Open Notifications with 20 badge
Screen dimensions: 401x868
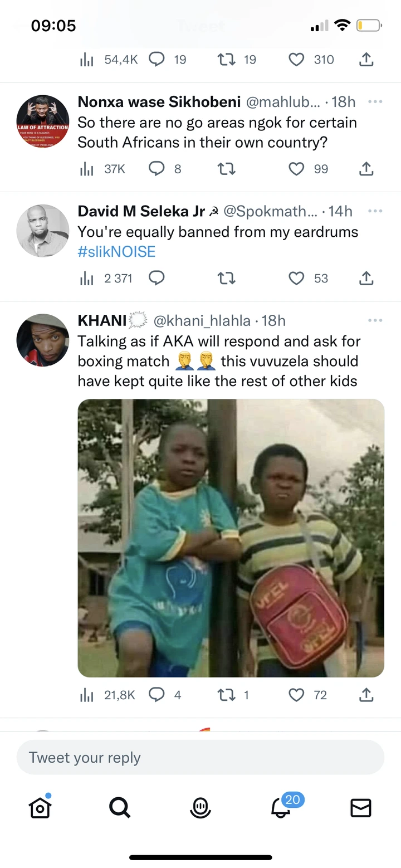pyautogui.click(x=281, y=807)
